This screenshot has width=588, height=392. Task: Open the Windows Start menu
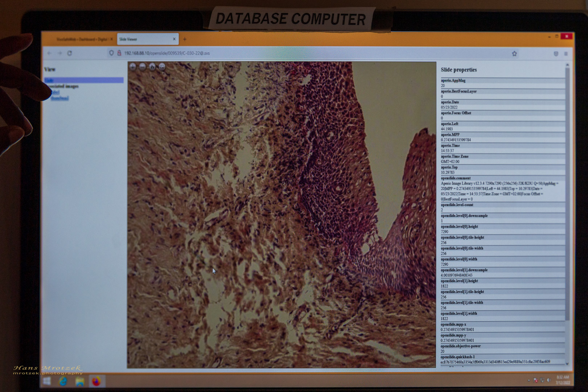coord(47,381)
